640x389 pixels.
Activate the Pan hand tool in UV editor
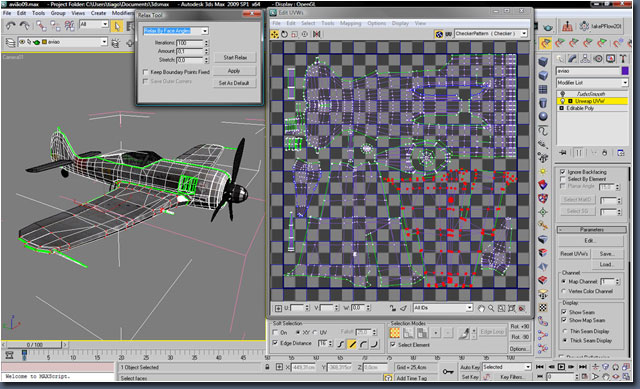click(481, 309)
